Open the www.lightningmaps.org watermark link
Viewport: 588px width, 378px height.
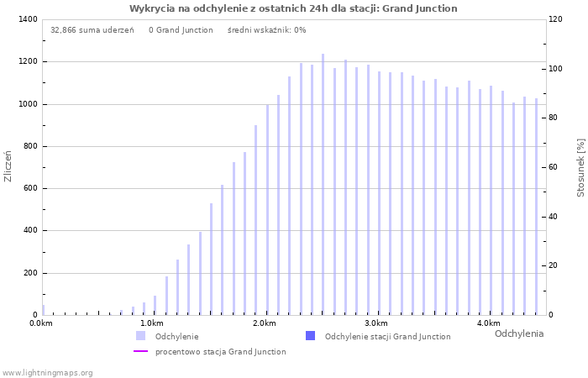pyautogui.click(x=48, y=373)
